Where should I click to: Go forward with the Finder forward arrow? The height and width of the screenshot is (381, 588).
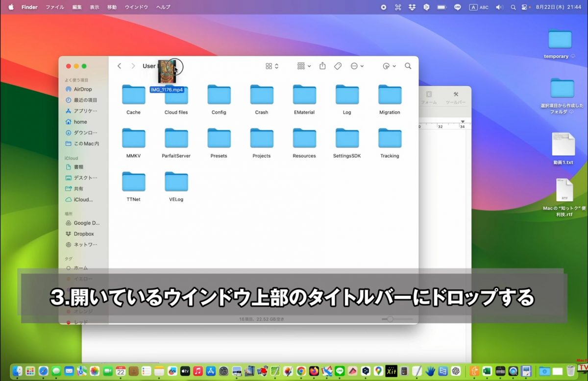coord(133,66)
